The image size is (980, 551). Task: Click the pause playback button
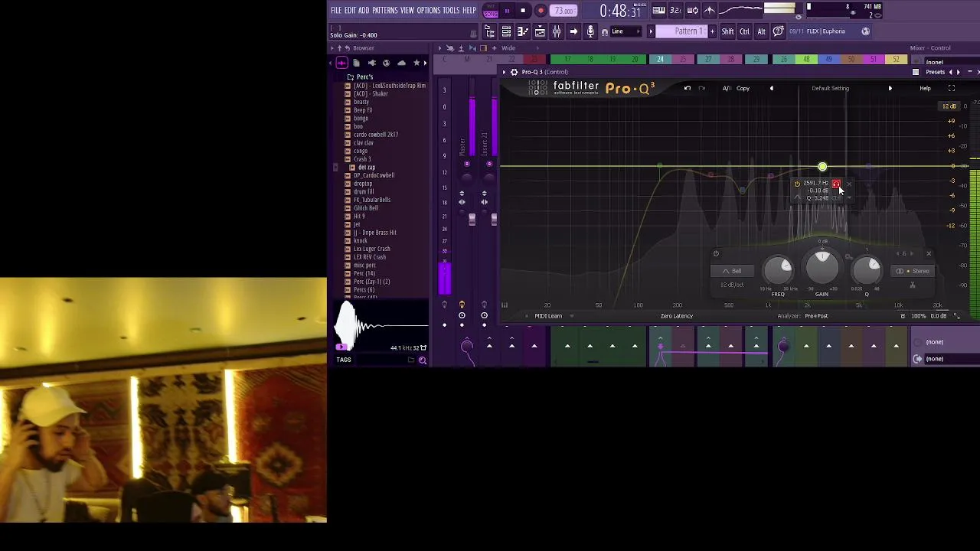click(507, 11)
